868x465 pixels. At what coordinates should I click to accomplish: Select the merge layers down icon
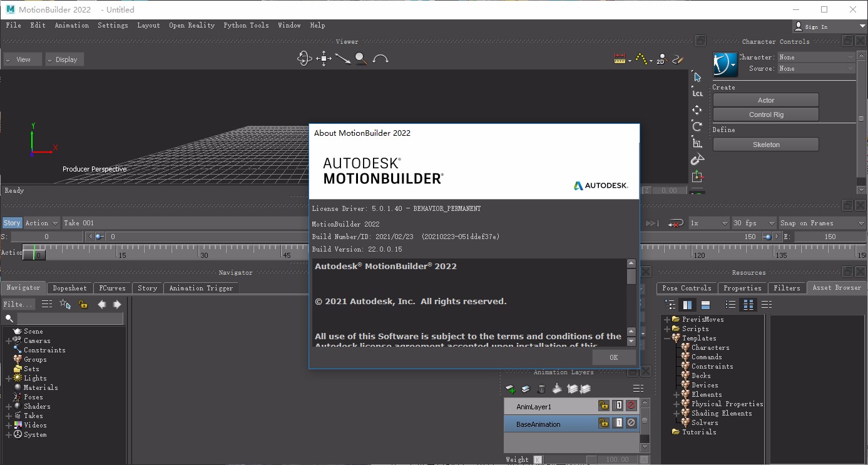point(586,389)
